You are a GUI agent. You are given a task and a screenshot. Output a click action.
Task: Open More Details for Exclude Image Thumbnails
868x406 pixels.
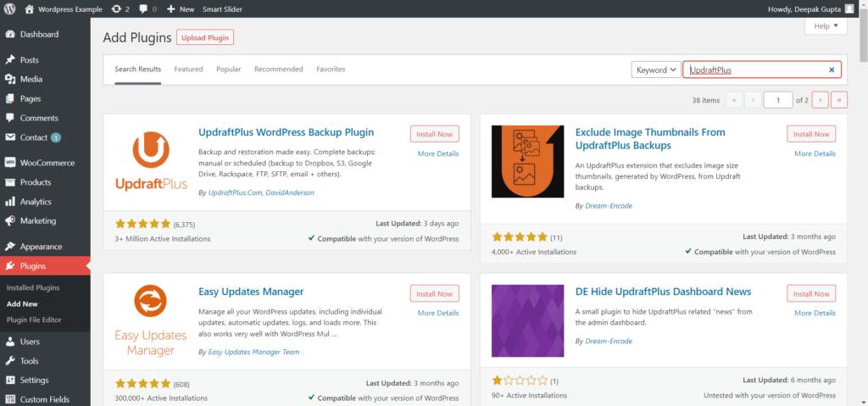click(x=815, y=153)
